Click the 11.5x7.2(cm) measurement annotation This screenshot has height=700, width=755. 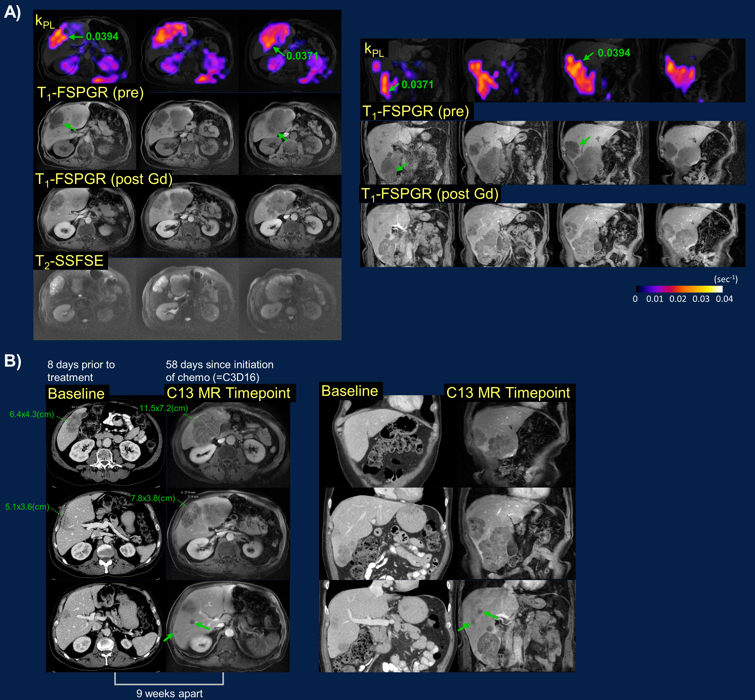[x=164, y=408]
